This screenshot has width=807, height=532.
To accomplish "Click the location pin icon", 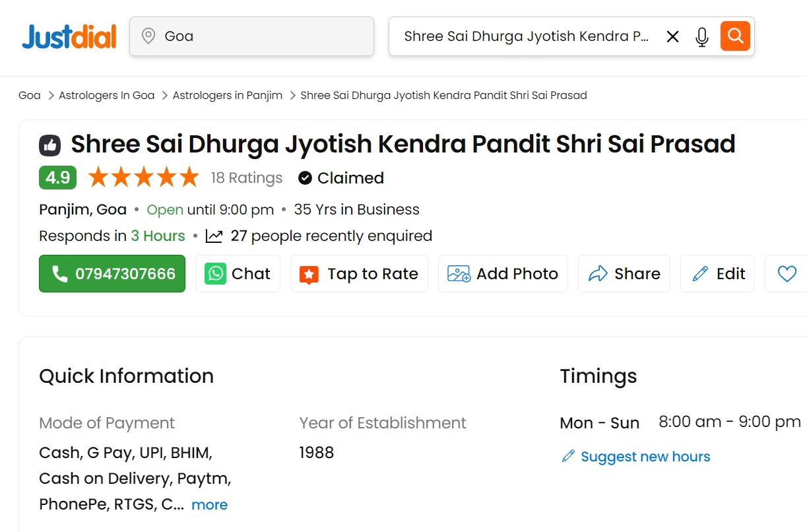I will (x=148, y=36).
